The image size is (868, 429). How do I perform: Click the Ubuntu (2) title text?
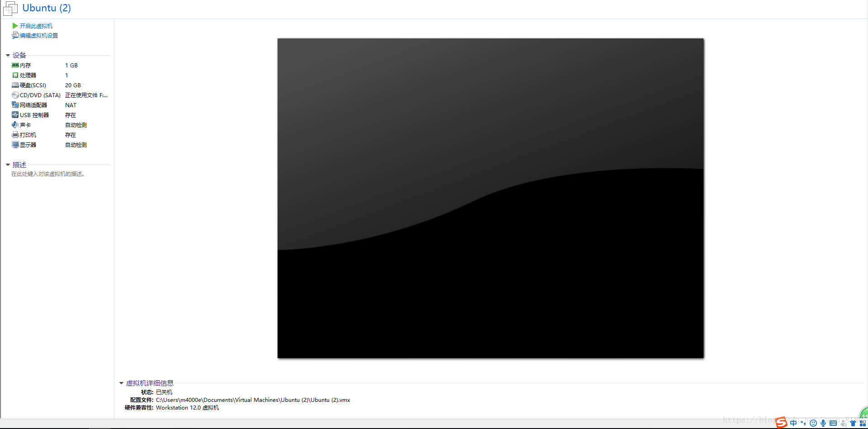pyautogui.click(x=47, y=8)
